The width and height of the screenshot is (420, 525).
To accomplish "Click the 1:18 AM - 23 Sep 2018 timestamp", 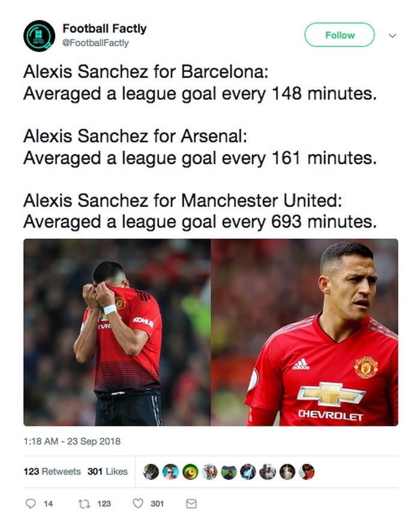I will tap(72, 442).
